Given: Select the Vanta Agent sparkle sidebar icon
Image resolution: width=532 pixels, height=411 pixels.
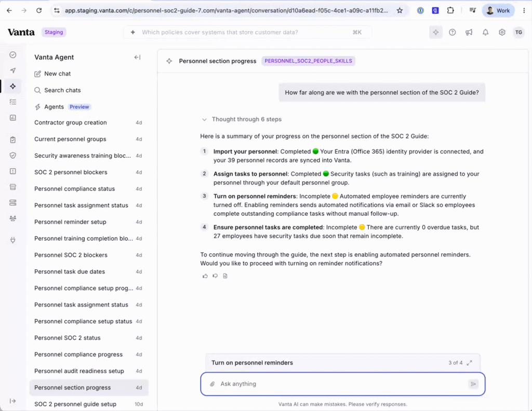Looking at the screenshot, I should tap(13, 86).
